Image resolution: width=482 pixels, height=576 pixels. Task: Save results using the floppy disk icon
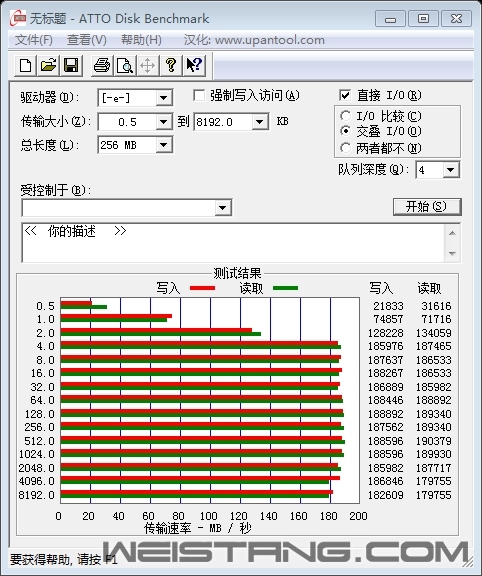(71, 66)
